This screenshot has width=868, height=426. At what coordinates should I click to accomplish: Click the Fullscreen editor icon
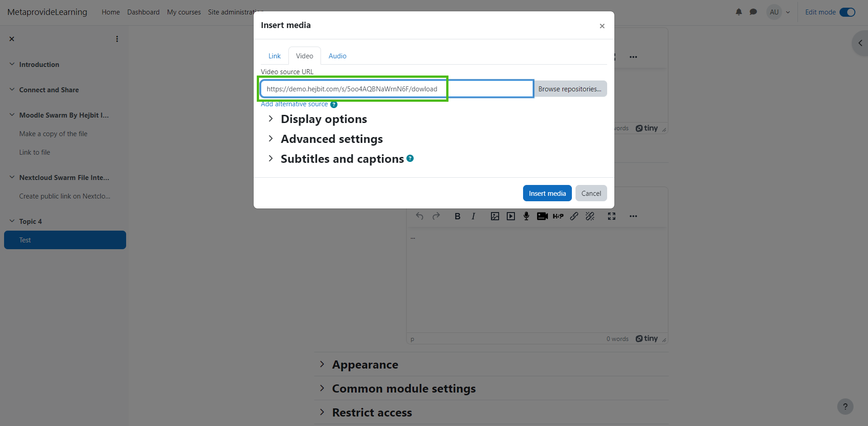point(612,216)
